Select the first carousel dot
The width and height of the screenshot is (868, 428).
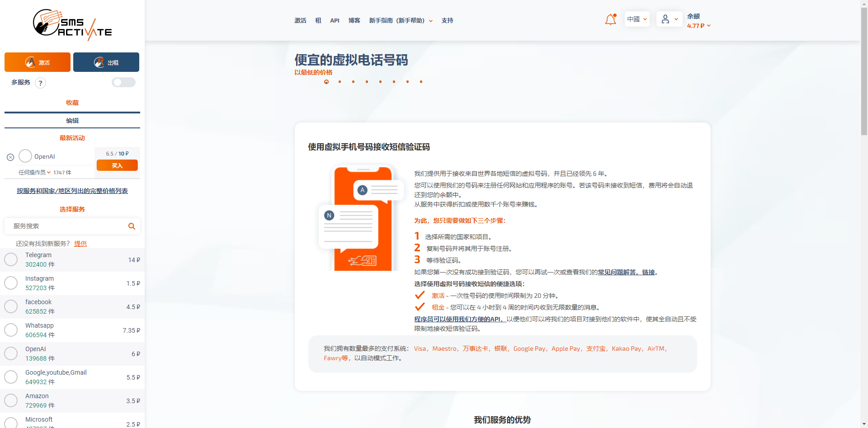pyautogui.click(x=326, y=82)
